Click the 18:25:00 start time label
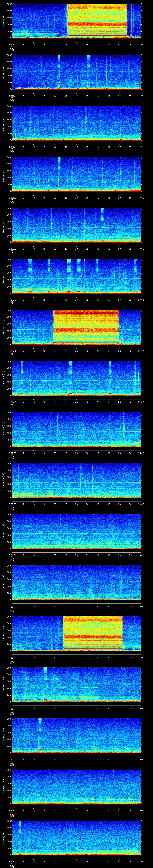The height and width of the screenshot is (868, 153). coord(12,606)
